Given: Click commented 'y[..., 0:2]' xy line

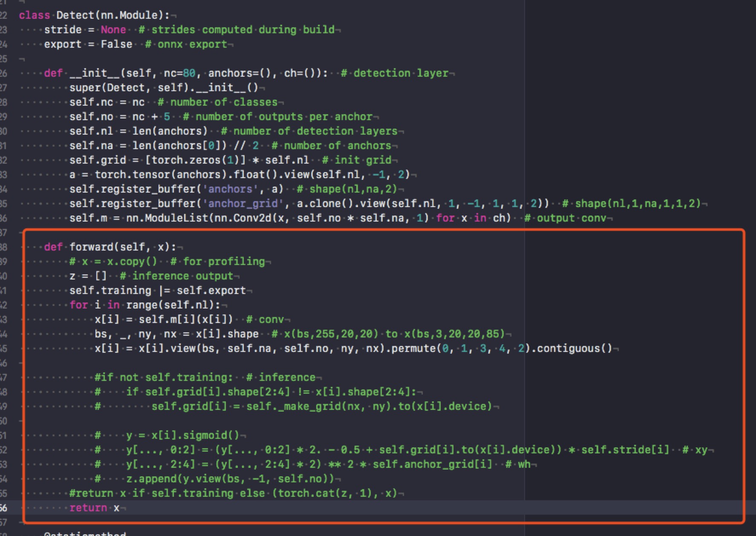Looking at the screenshot, I should [x=401, y=450].
